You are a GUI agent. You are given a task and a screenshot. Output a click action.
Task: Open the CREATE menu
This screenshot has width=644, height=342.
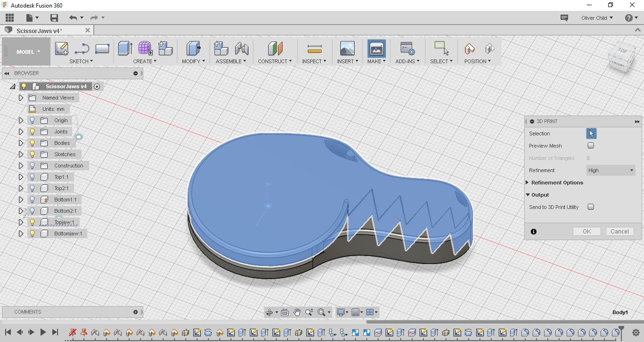145,61
